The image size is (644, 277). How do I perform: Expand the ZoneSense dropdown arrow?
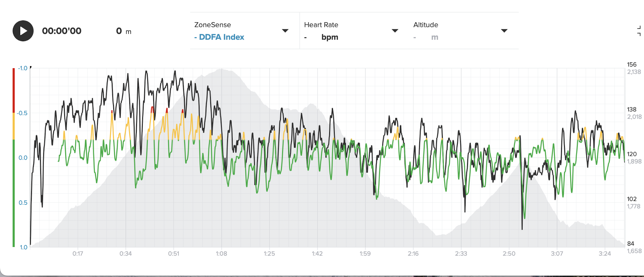click(x=286, y=31)
